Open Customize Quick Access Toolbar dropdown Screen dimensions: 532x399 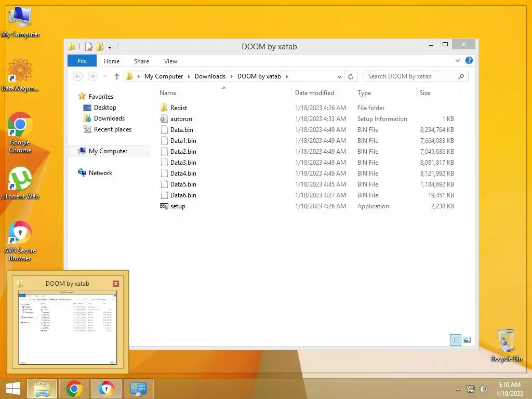(110, 47)
